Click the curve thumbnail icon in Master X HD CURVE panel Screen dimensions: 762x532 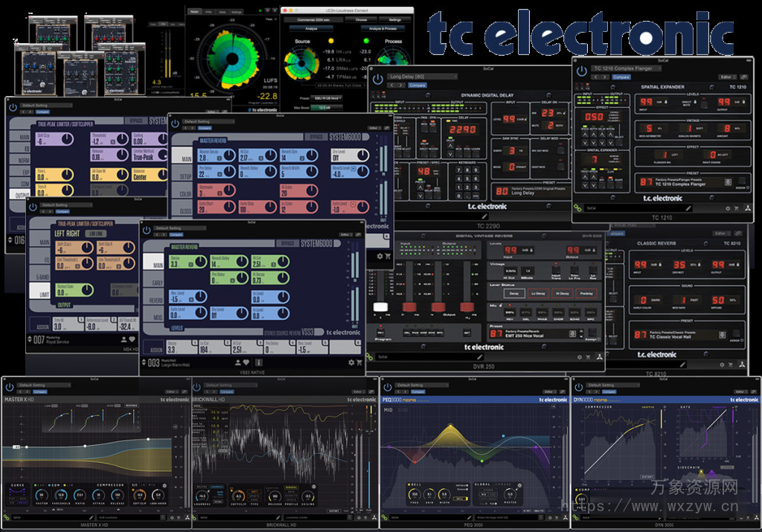coord(18,491)
